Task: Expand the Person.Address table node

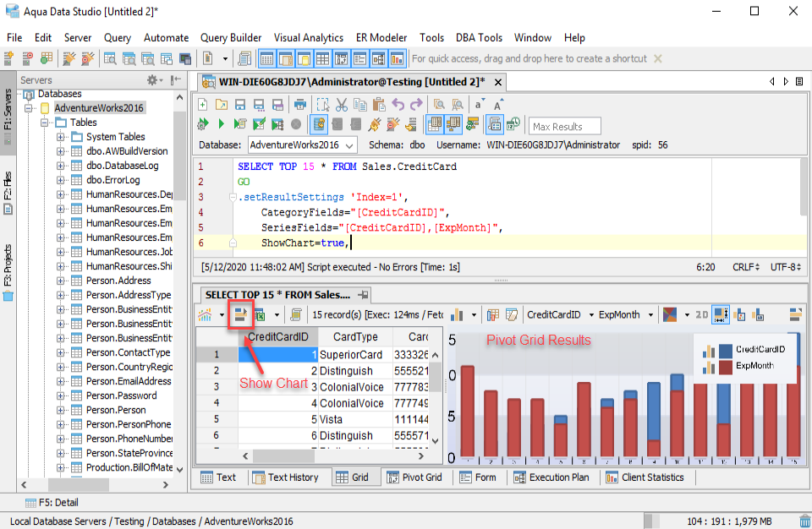Action: [61, 281]
